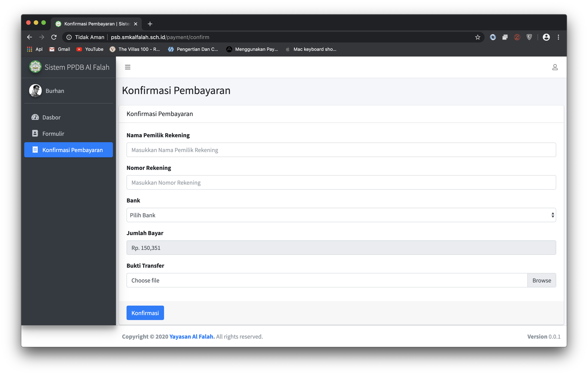The height and width of the screenshot is (375, 588).
Task: Follow the Yayasan Al Falah link
Action: point(192,337)
